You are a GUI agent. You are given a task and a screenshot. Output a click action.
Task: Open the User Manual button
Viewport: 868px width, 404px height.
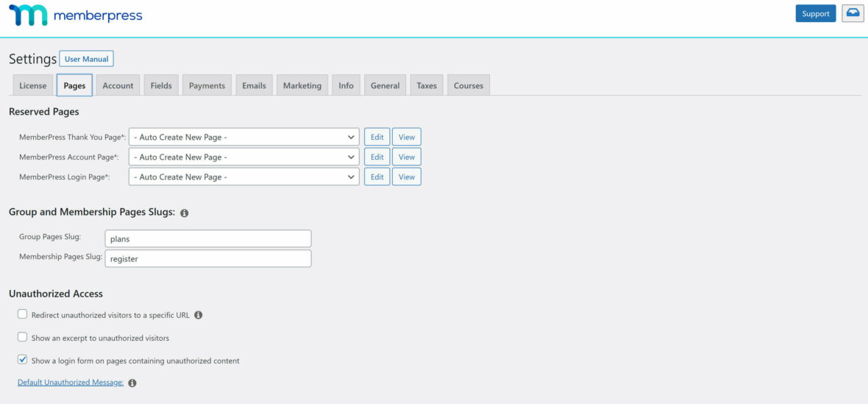pyautogui.click(x=86, y=59)
